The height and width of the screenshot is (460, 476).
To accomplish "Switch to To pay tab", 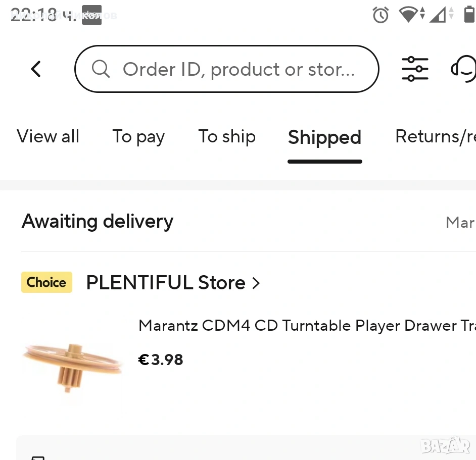I will pos(138,136).
